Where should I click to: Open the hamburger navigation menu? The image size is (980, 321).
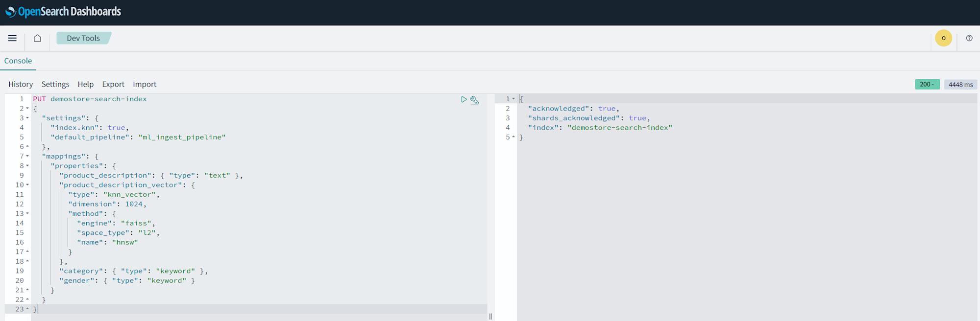(x=12, y=38)
